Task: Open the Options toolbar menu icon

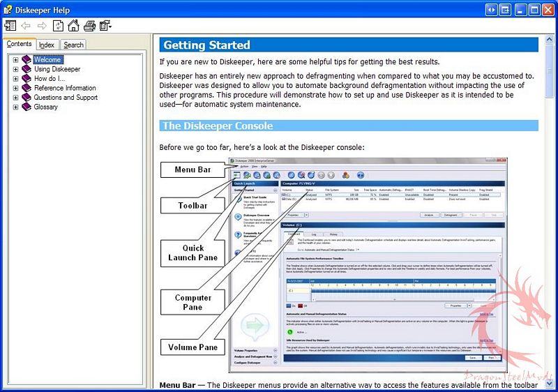Action: pyautogui.click(x=105, y=26)
